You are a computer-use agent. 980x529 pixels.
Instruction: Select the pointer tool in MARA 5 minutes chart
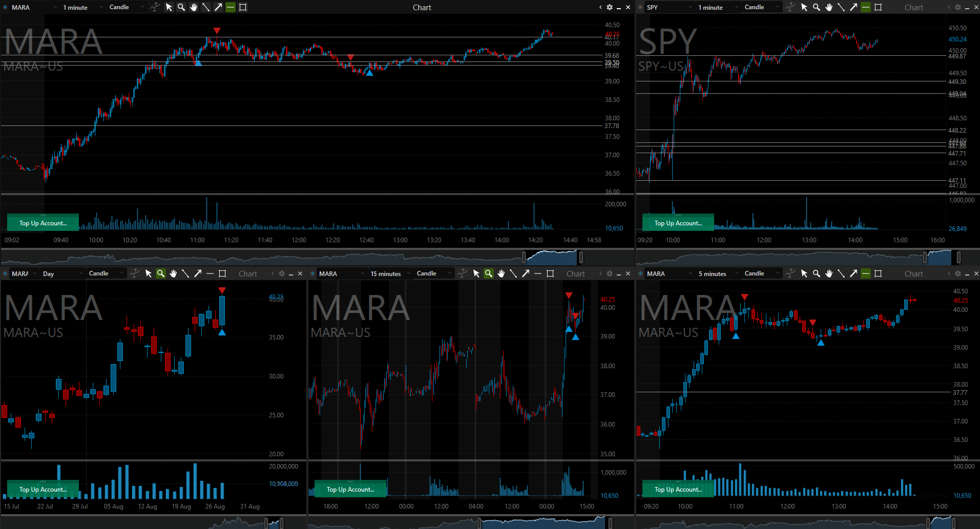[804, 273]
